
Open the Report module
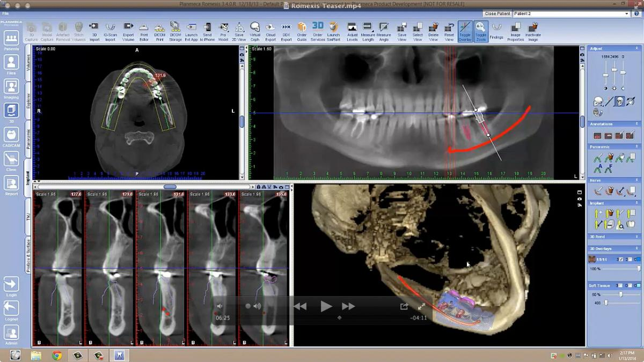pos(11,186)
